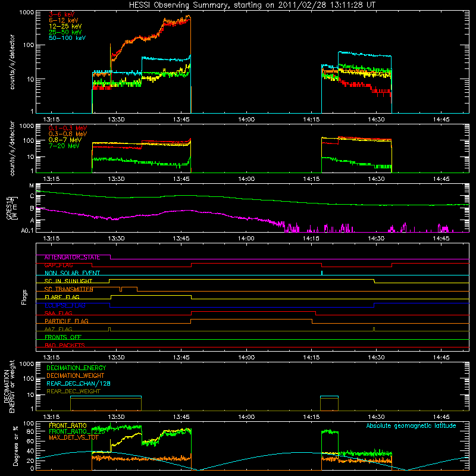The image size is (476, 476).
Task: Click the 0.8-7 MeV legend label
Action: tap(65, 140)
